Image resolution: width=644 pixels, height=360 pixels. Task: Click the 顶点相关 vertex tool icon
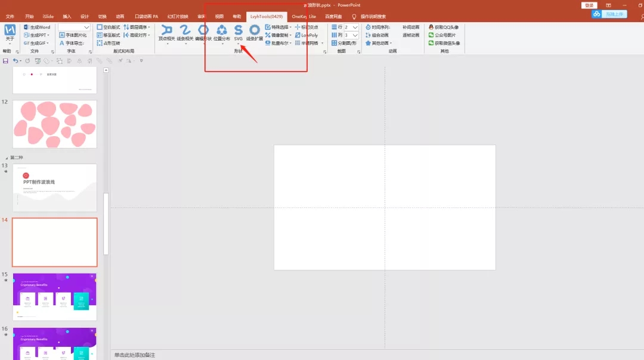coord(167,30)
